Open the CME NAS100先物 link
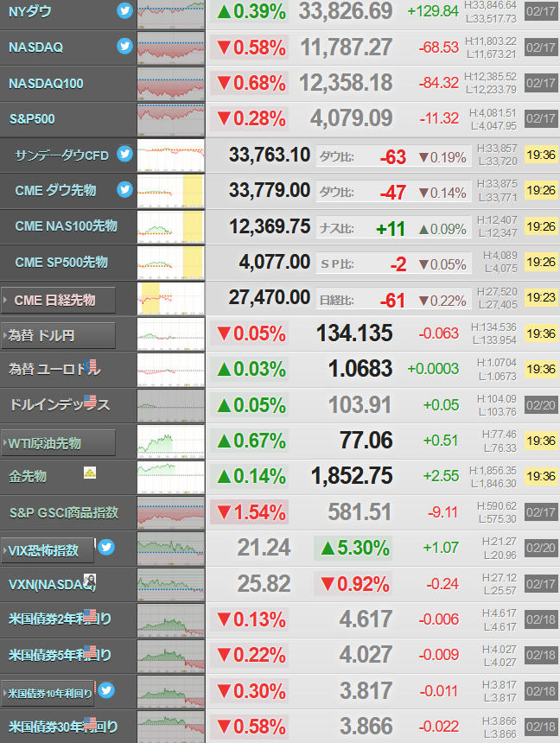The height and width of the screenshot is (743, 560). (66, 226)
